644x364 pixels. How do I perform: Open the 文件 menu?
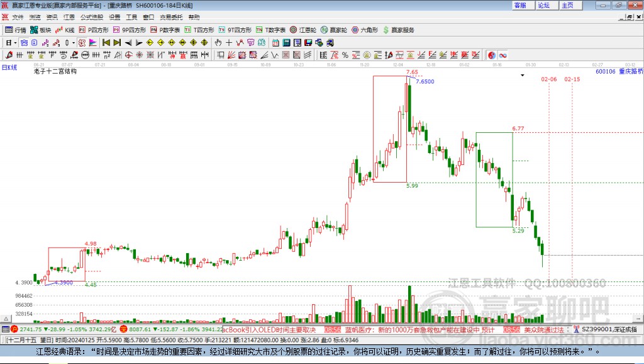coord(18,17)
